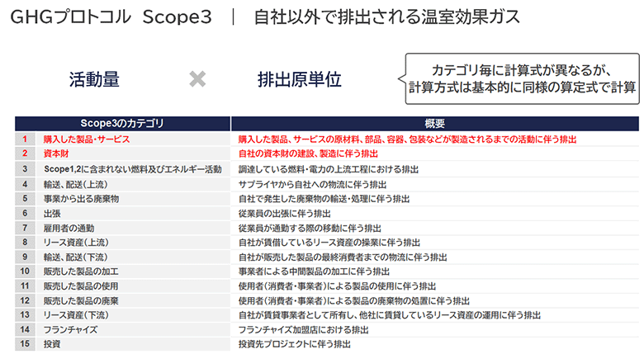Click the gray multiplication sign between the terms
Viewport: 644px width, 354px height.
coord(197,79)
